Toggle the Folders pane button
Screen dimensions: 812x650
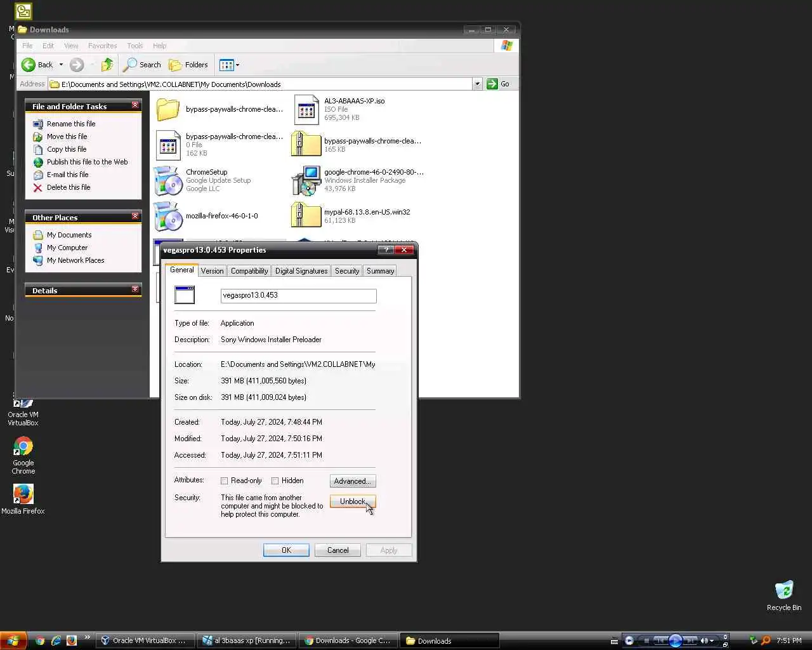(188, 65)
